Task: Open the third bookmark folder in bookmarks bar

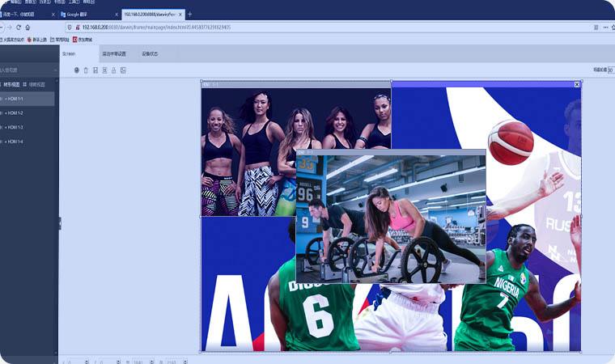Action: point(60,40)
